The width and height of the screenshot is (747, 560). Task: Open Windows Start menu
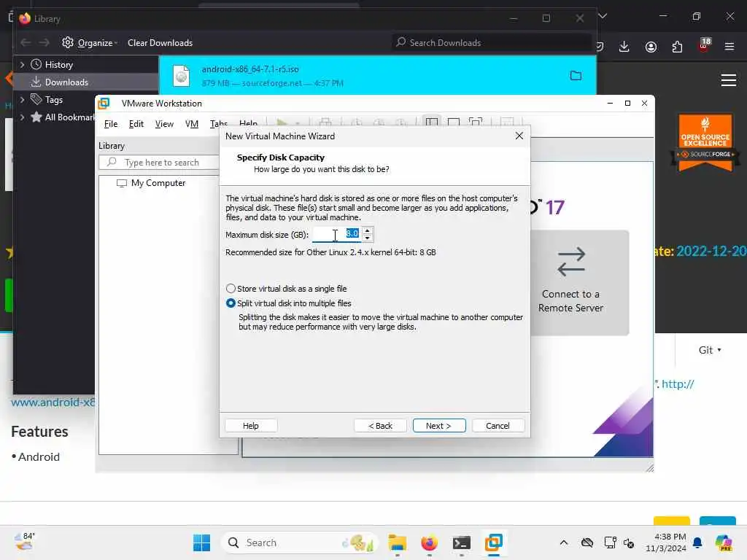click(x=201, y=542)
